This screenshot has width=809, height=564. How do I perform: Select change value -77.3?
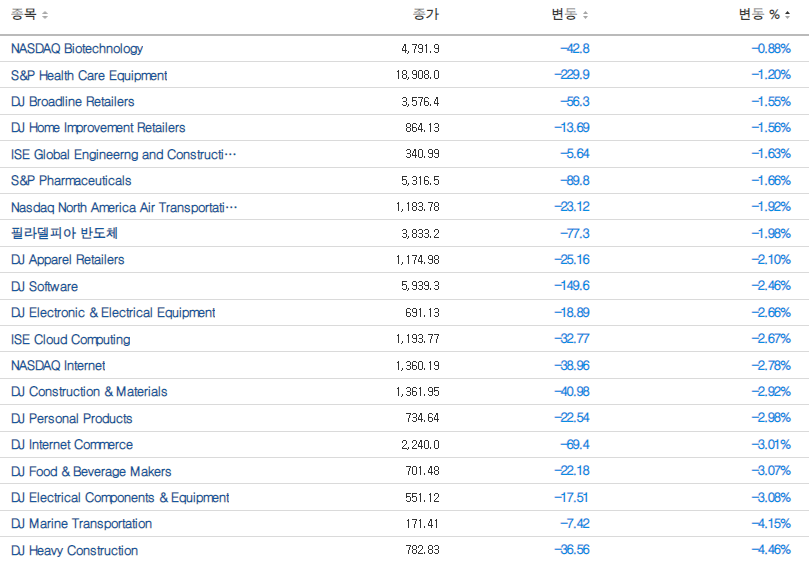575,233
